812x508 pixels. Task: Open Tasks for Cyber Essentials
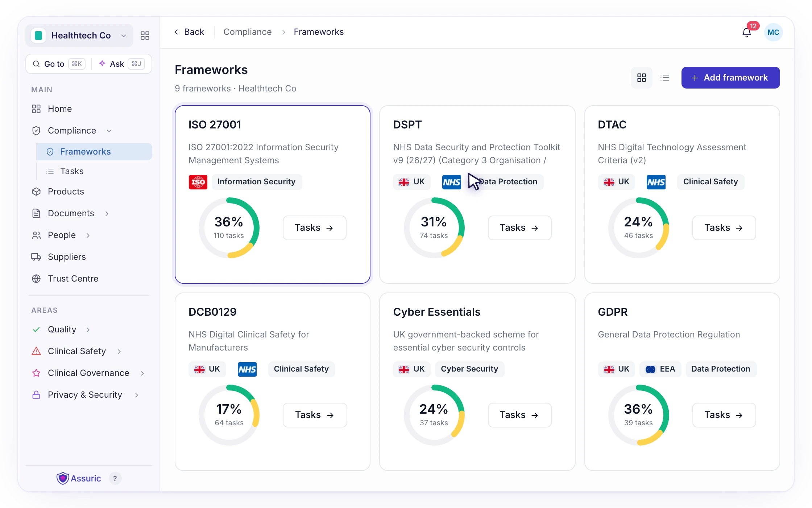point(519,415)
